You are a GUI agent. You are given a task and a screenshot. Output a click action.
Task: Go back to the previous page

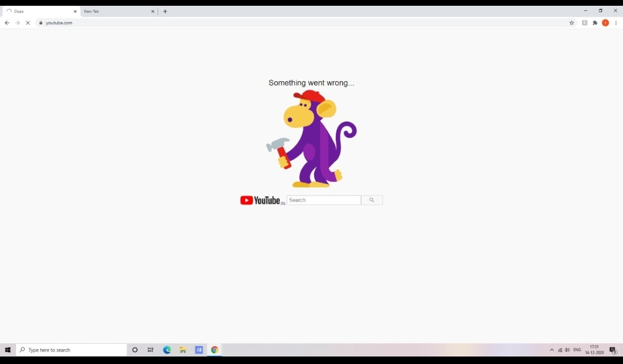click(x=7, y=22)
